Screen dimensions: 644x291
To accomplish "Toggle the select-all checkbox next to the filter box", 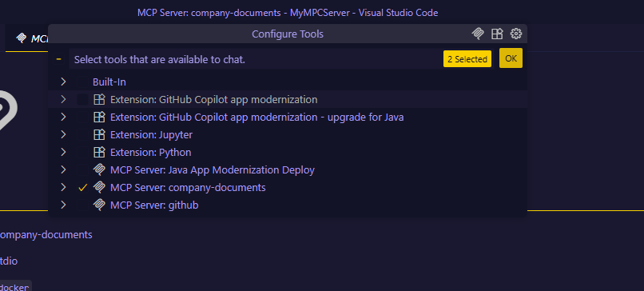I will coord(59,59).
